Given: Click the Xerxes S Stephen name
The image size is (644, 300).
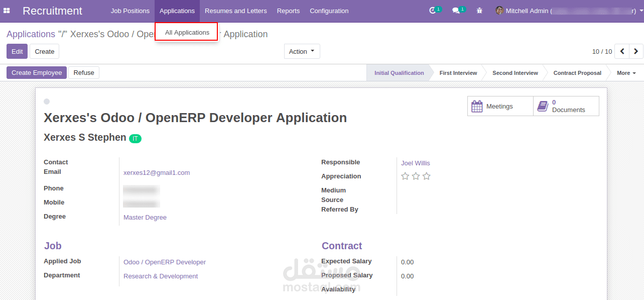Looking at the screenshot, I should [x=85, y=137].
